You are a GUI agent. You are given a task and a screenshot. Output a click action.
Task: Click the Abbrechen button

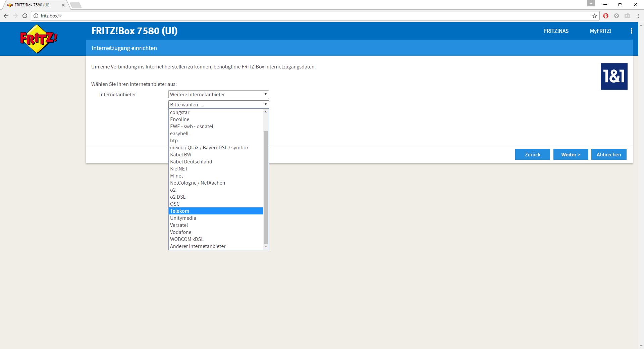[x=609, y=154]
